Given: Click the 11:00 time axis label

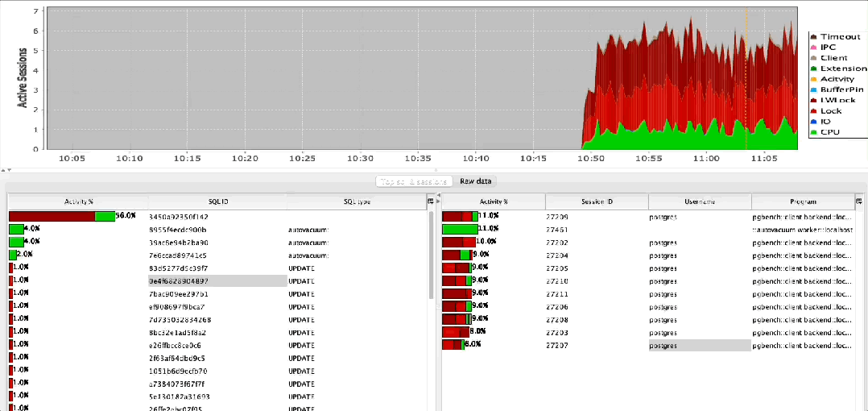Looking at the screenshot, I should tap(706, 159).
